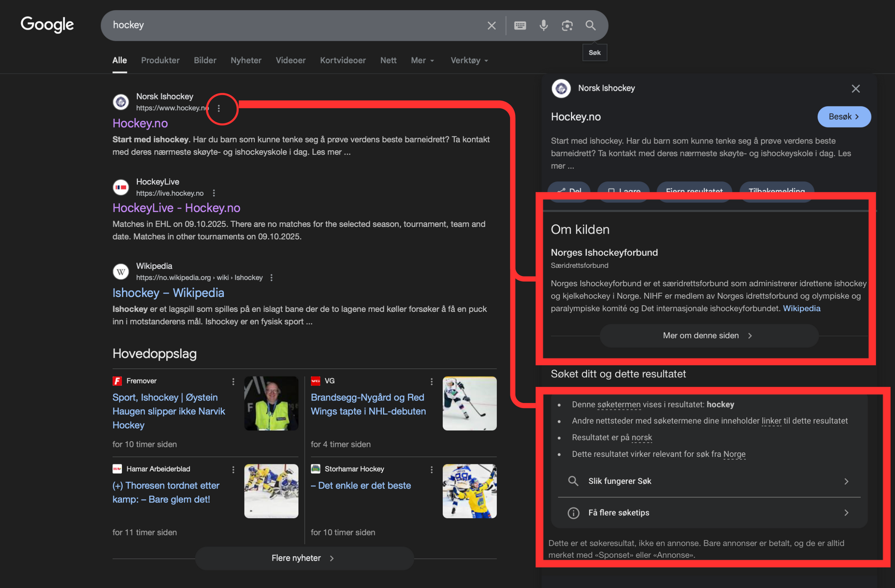Click Mer om denne siden button

click(708, 336)
